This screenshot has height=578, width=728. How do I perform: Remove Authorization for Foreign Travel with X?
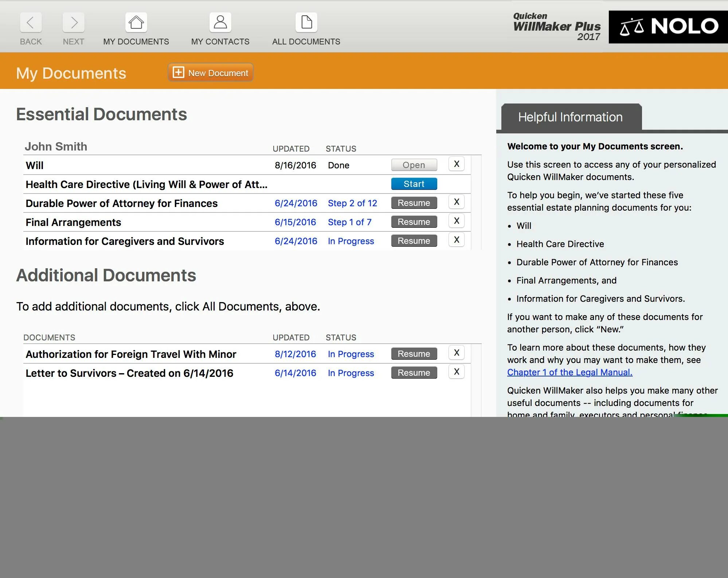point(456,353)
